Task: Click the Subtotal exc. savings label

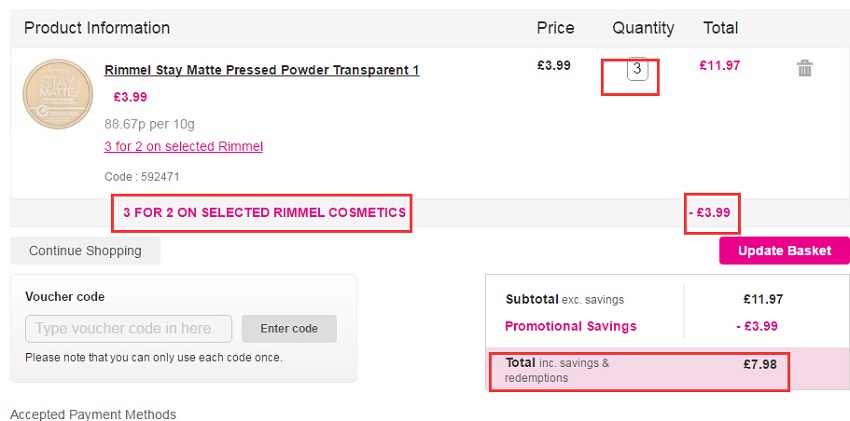Action: [565, 299]
